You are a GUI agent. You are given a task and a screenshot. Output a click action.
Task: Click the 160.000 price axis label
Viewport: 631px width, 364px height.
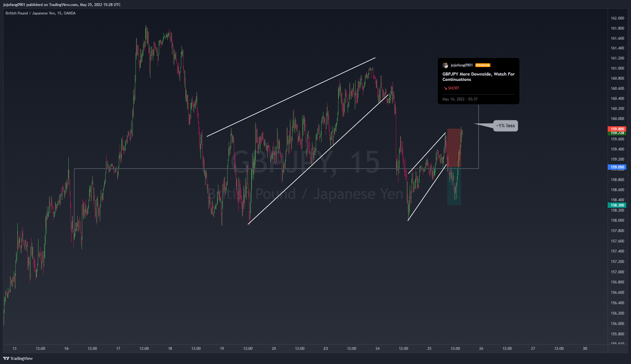(x=617, y=119)
